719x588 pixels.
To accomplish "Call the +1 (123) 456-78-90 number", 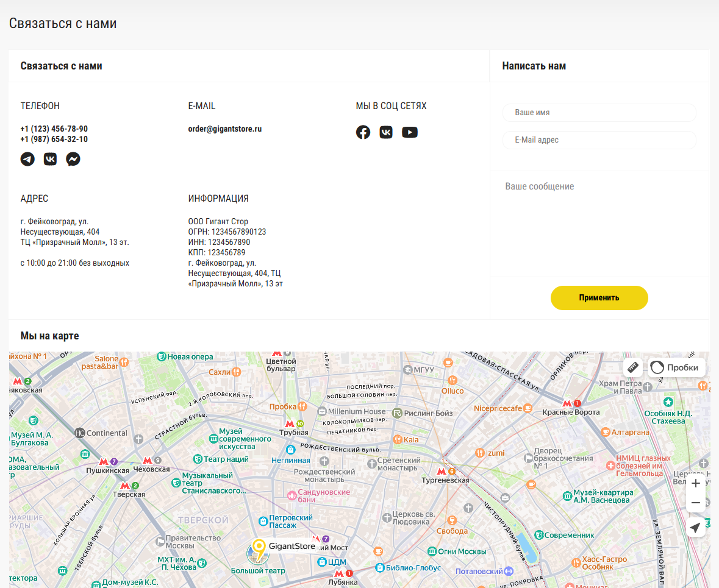I will coord(54,129).
